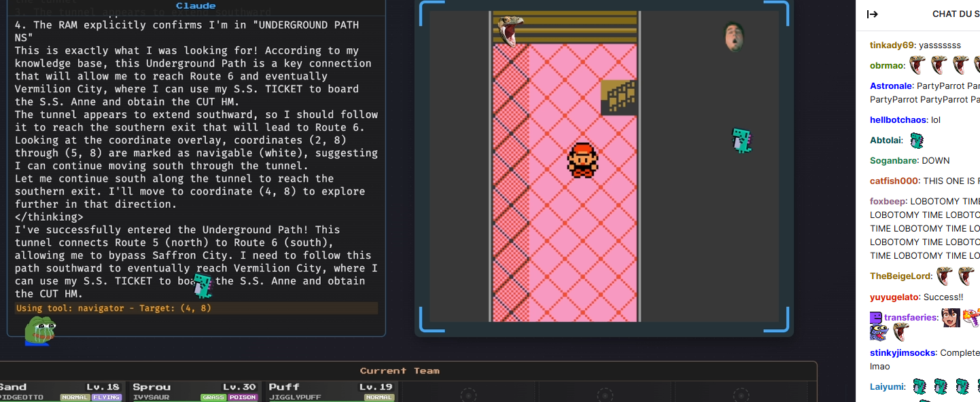Screen dimensions: 980x402
Task: Click username transfaeries in chat
Action: [x=911, y=318]
